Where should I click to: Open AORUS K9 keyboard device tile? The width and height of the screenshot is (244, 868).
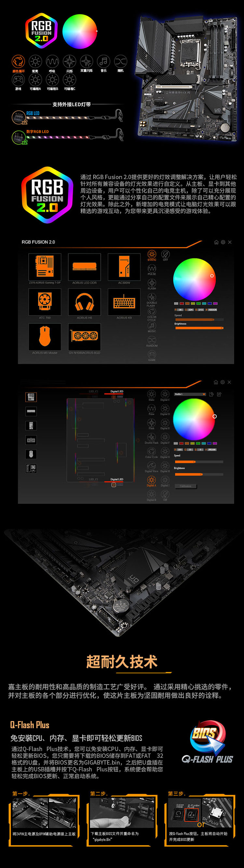click(124, 302)
